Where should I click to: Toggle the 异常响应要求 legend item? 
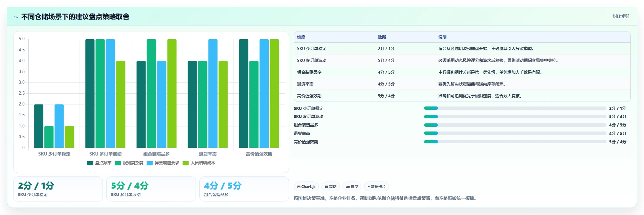[163, 163]
